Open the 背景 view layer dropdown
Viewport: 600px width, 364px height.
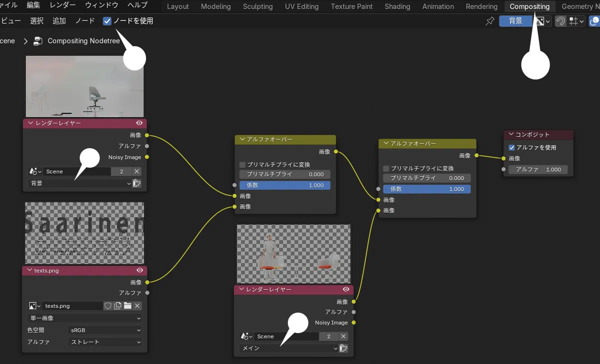click(x=79, y=183)
